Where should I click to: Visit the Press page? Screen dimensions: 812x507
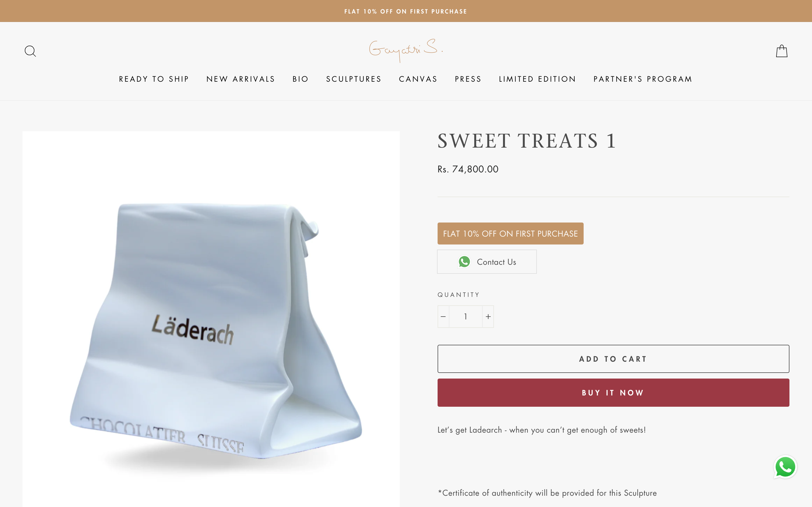point(468,79)
